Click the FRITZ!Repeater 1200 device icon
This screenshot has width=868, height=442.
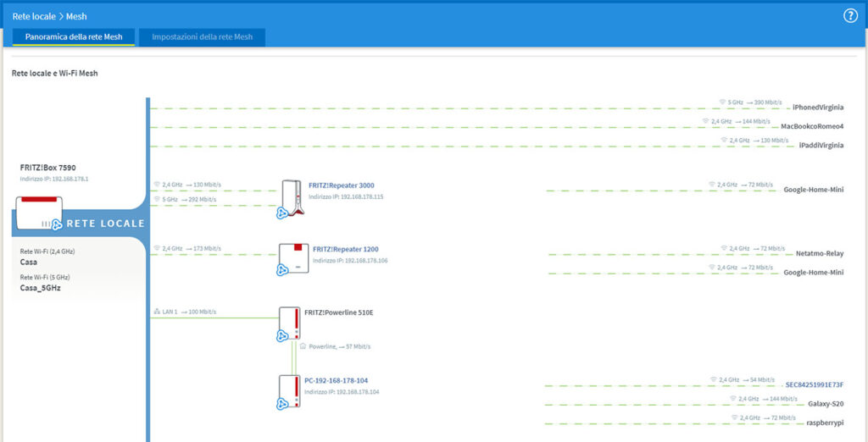pyautogui.click(x=290, y=259)
